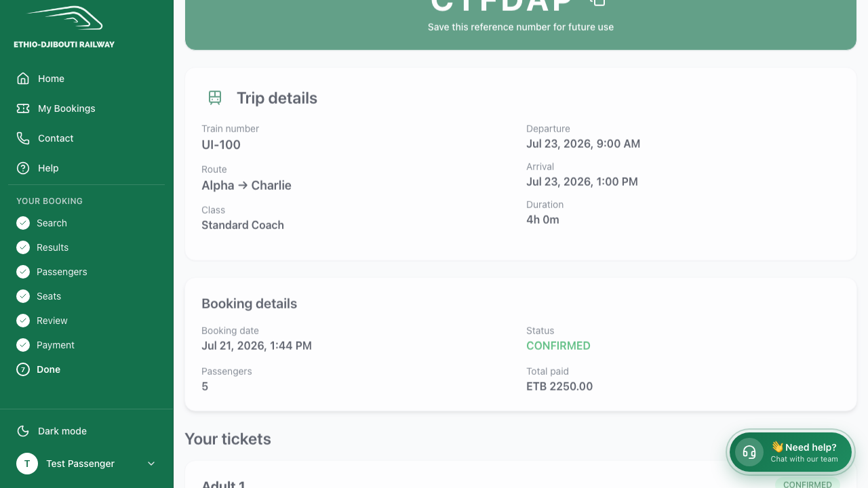This screenshot has width=868, height=488.
Task: Open My Bookings page
Action: coord(87,108)
